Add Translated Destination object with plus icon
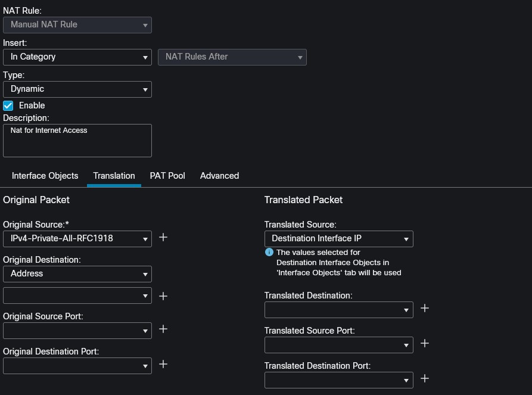Screen dimensions: 532x395 pyautogui.click(x=425, y=308)
